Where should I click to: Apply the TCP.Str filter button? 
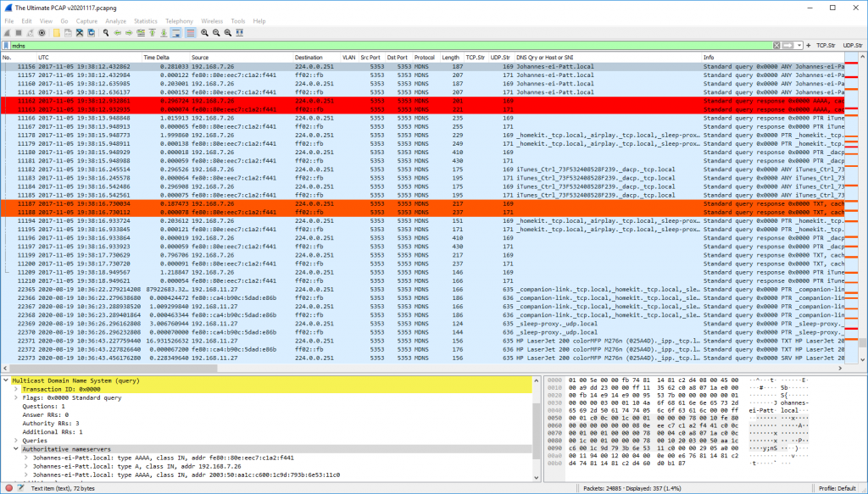[826, 45]
